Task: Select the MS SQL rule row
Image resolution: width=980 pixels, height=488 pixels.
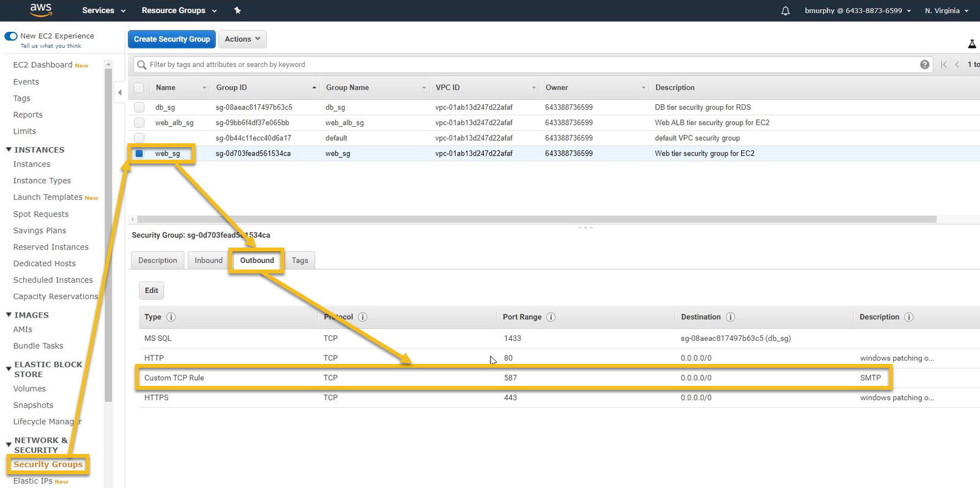Action: point(559,338)
